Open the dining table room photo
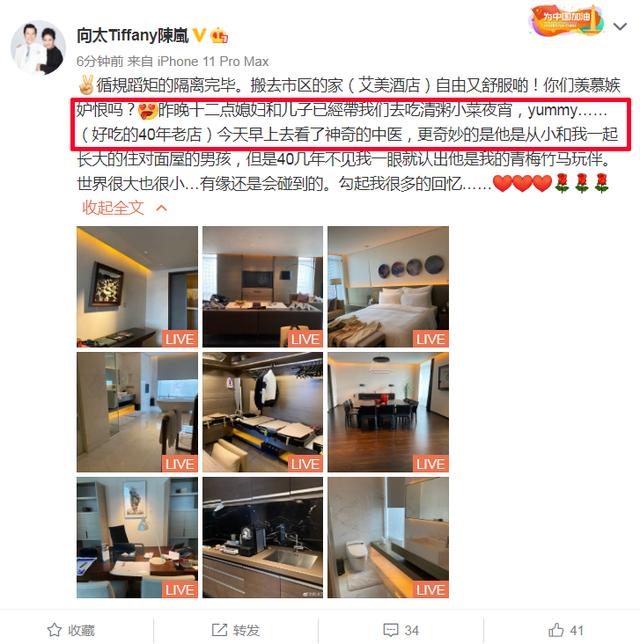 [x=388, y=412]
